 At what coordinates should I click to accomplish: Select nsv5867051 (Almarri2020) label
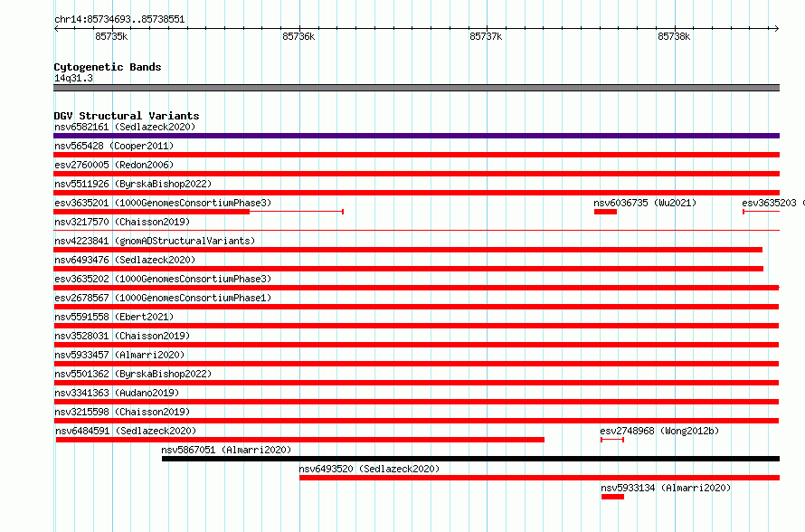[x=226, y=450]
